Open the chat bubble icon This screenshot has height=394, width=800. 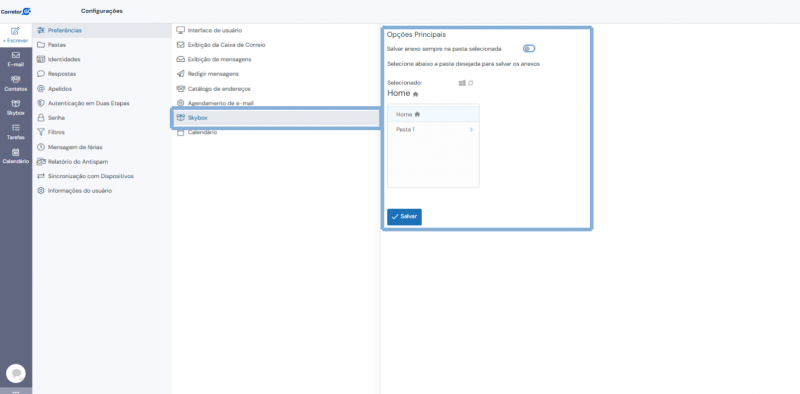[x=16, y=374]
